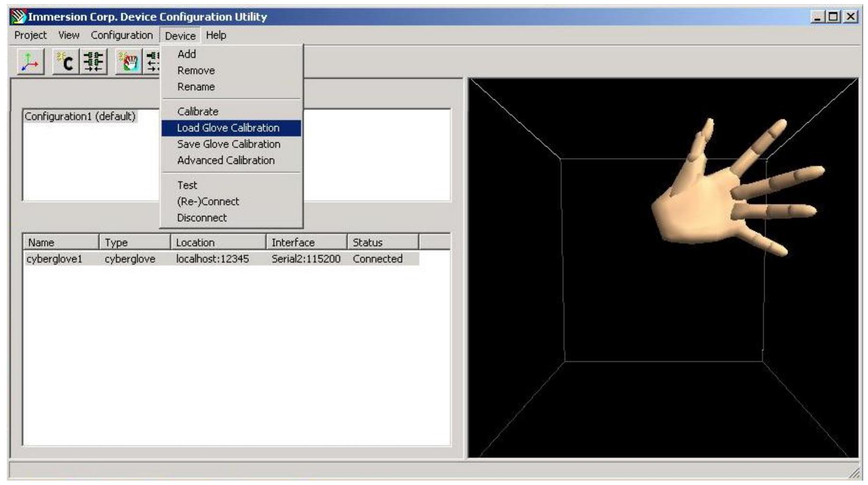Viewport: 868px width, 485px height.
Task: Open the Project menu
Action: (x=30, y=35)
